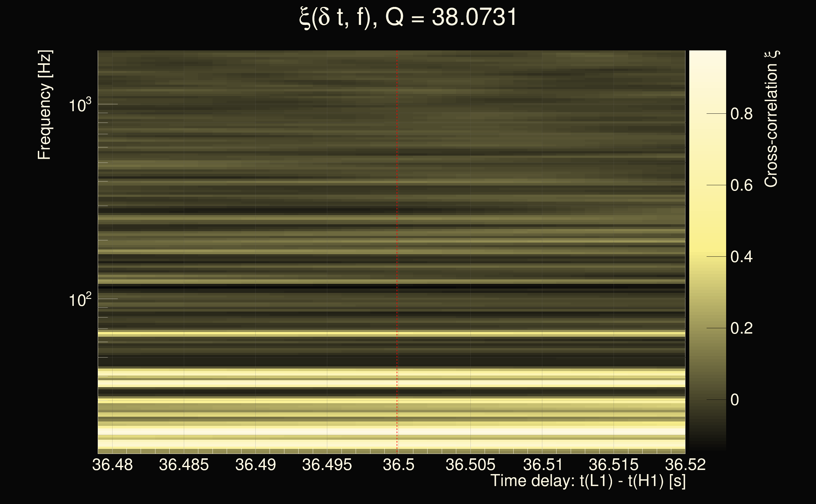This screenshot has width=816, height=504.
Task: Click the 36.51 x-axis tick label
Action: point(542,465)
